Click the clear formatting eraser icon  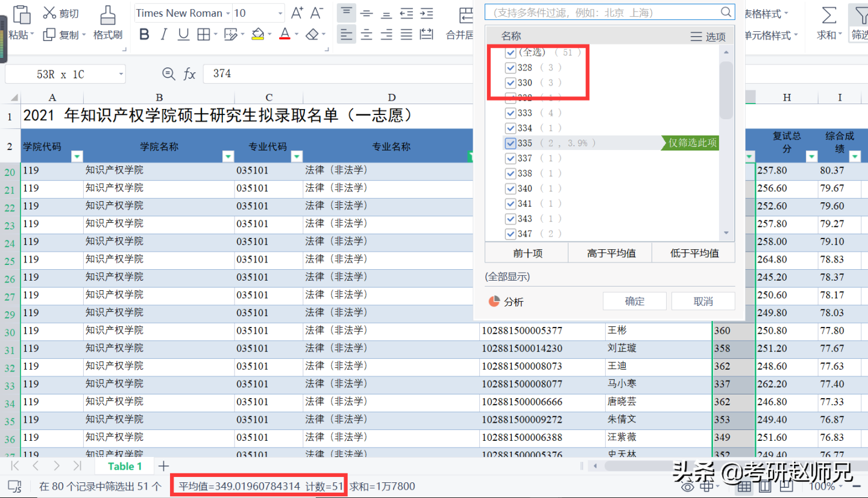tap(312, 34)
